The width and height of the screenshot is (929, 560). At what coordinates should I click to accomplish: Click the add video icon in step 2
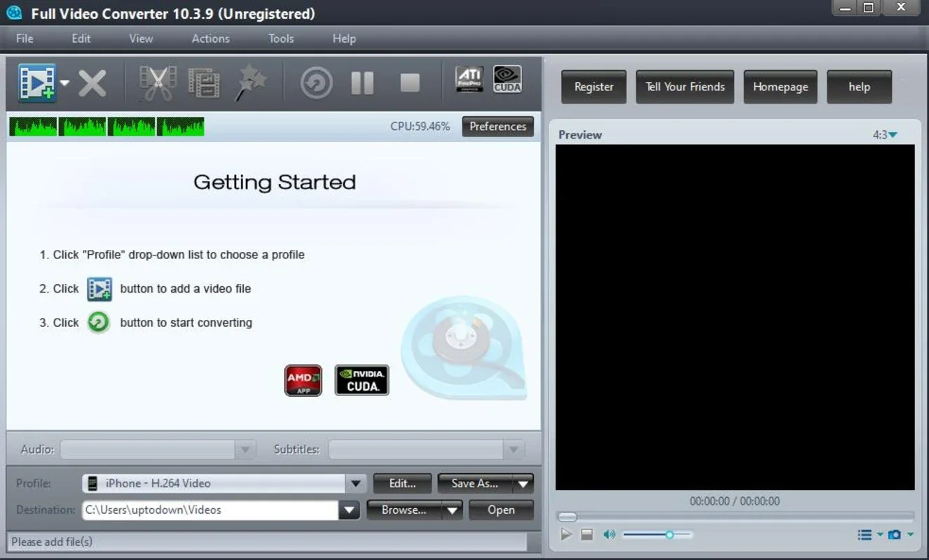[99, 288]
